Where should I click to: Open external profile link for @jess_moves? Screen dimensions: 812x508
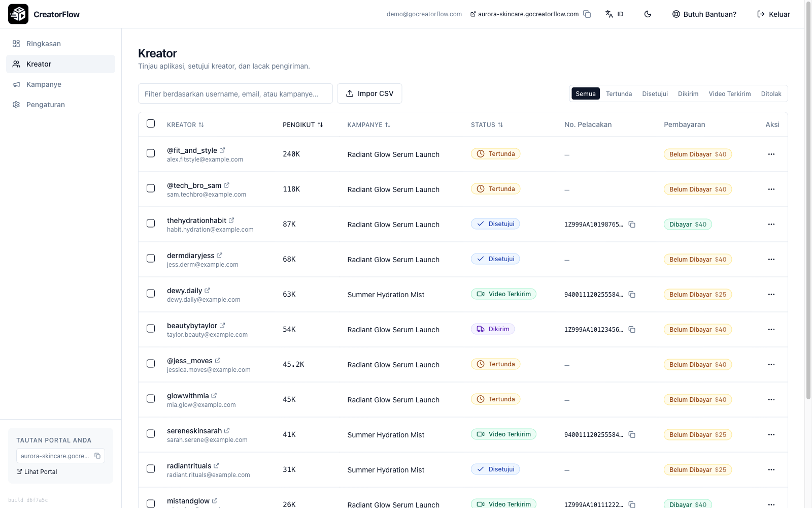click(x=218, y=361)
